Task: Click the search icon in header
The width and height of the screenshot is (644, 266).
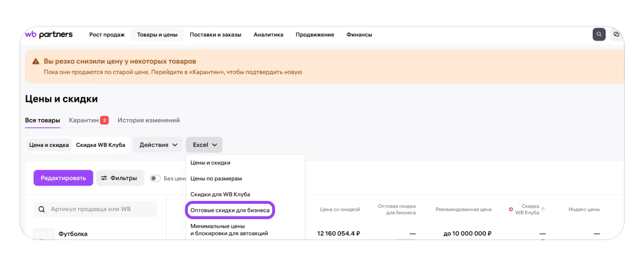Action: point(599,34)
